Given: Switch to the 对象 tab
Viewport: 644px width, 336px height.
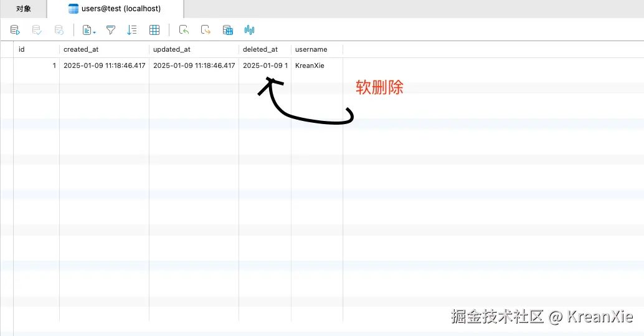Looking at the screenshot, I should point(24,9).
